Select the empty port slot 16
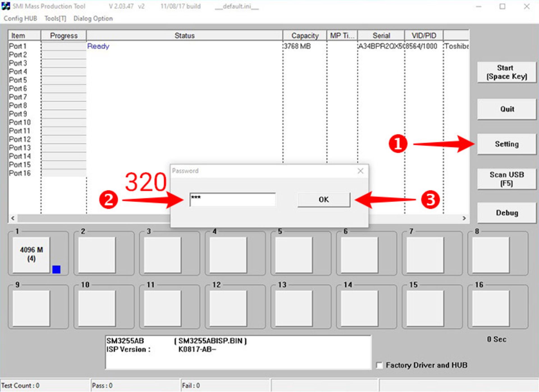 point(490,308)
